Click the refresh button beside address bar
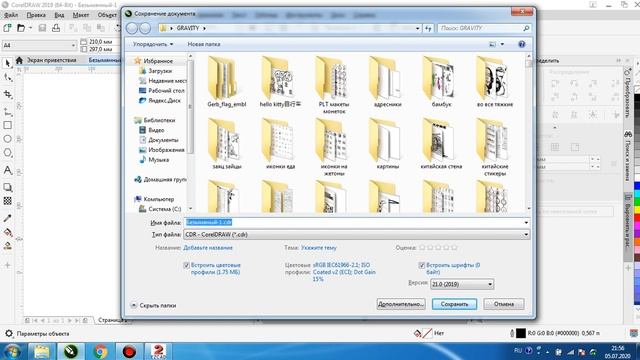Screen dimensions: 640x360 [x=428, y=28]
